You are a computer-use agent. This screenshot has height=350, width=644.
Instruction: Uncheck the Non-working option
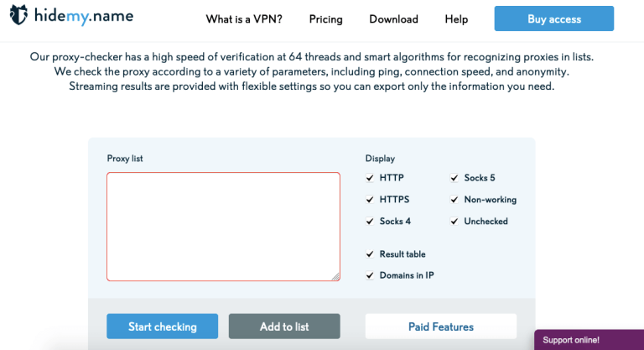454,200
